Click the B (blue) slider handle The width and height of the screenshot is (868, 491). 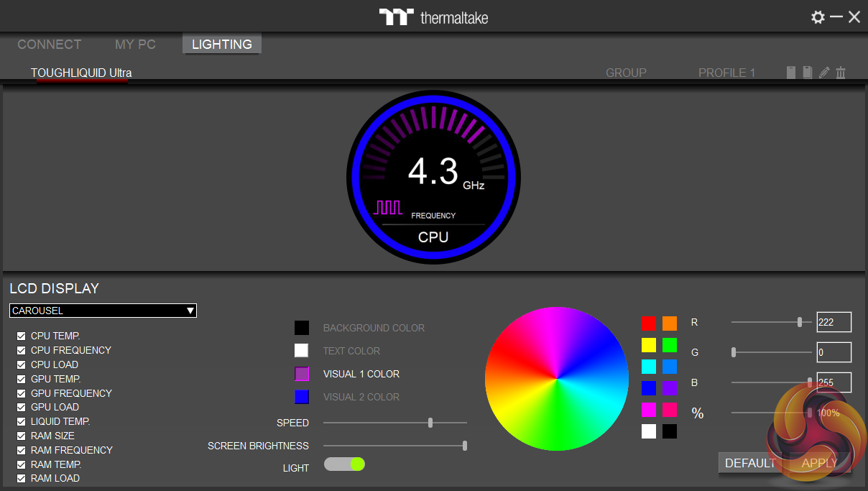[x=810, y=382]
